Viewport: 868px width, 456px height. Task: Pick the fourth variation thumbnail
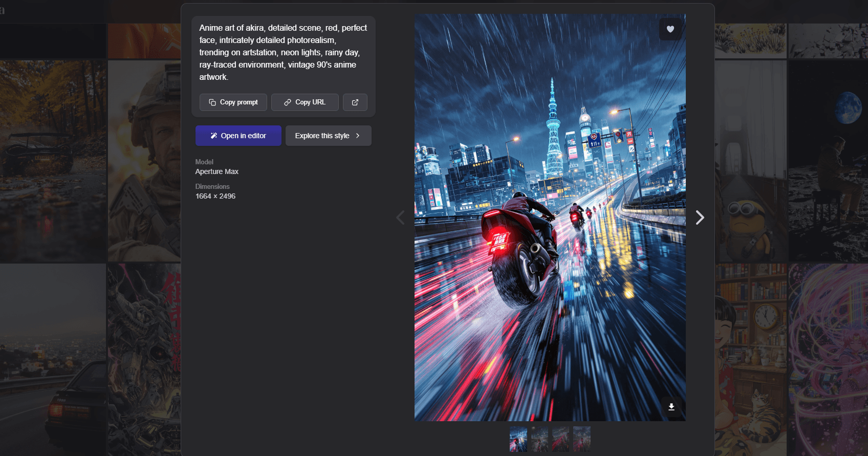tap(582, 439)
